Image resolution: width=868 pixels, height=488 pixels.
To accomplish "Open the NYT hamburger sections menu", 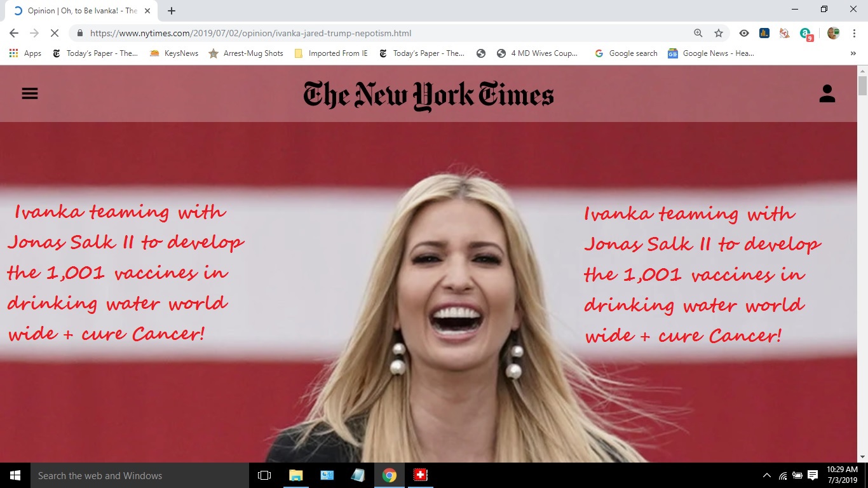I will click(x=30, y=94).
